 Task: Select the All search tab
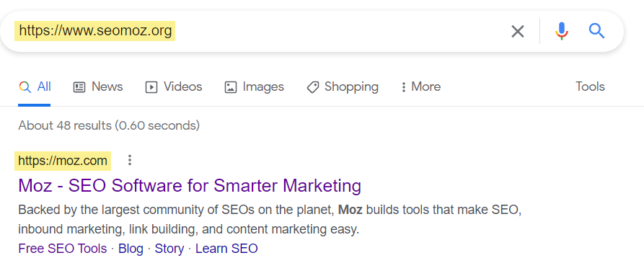(x=35, y=87)
